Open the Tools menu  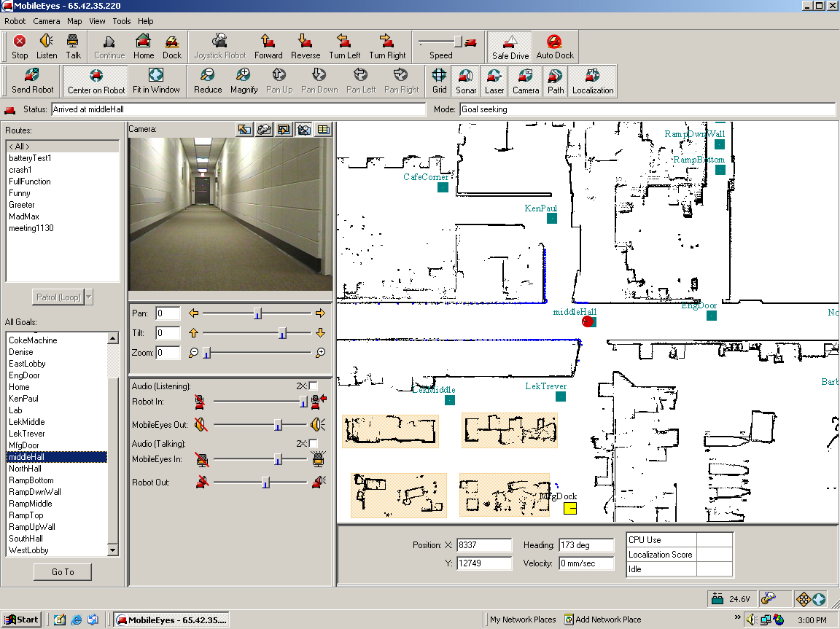[122, 21]
